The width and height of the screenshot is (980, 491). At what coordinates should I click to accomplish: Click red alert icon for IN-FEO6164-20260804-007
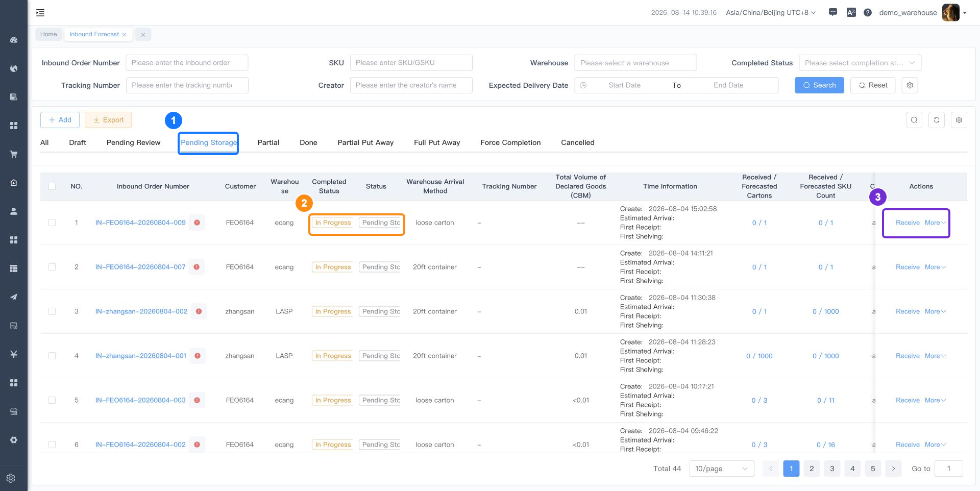click(197, 267)
